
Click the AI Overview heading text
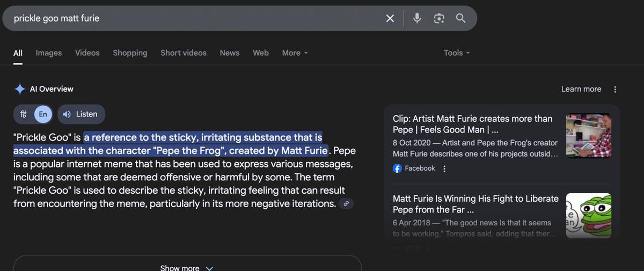pyautogui.click(x=52, y=89)
